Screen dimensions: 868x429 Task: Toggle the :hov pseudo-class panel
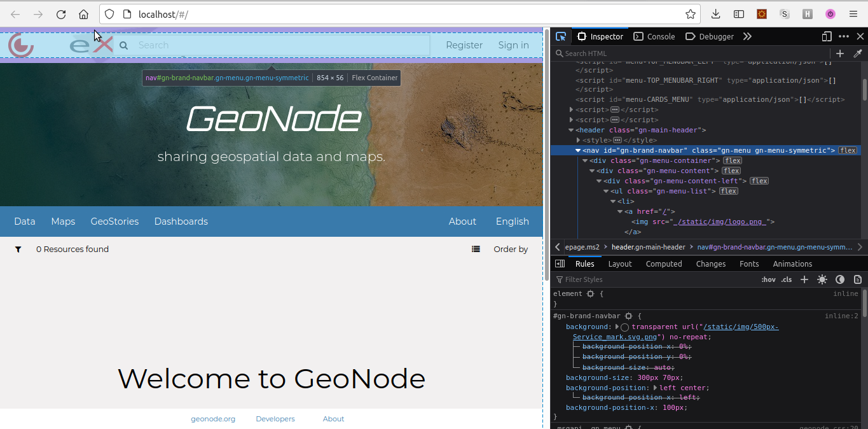coord(768,279)
